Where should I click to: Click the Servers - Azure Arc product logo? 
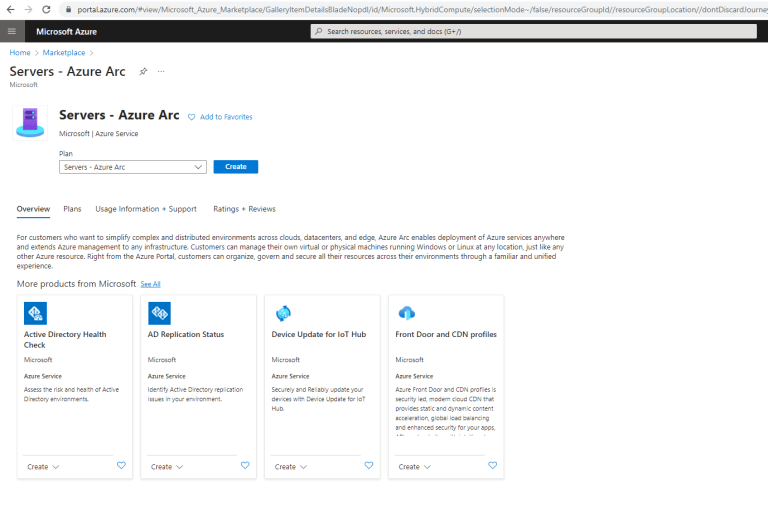pos(30,122)
